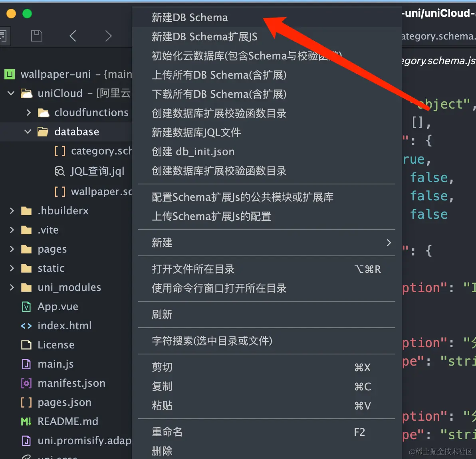Viewport: 476px width, 459px height.
Task: Select 粘贴 in context menu
Action: (266, 406)
